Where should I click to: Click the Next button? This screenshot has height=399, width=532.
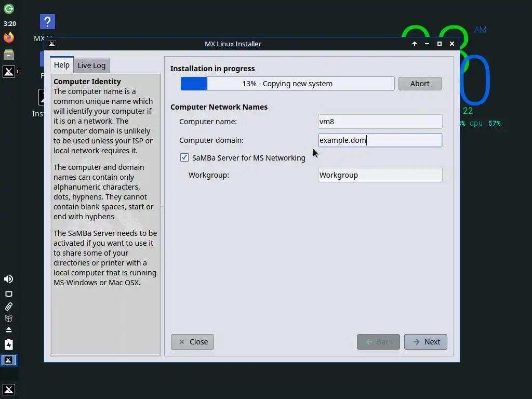click(x=426, y=342)
